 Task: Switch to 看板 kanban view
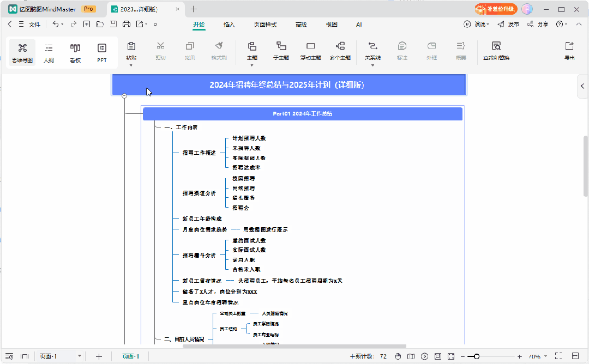pos(75,52)
